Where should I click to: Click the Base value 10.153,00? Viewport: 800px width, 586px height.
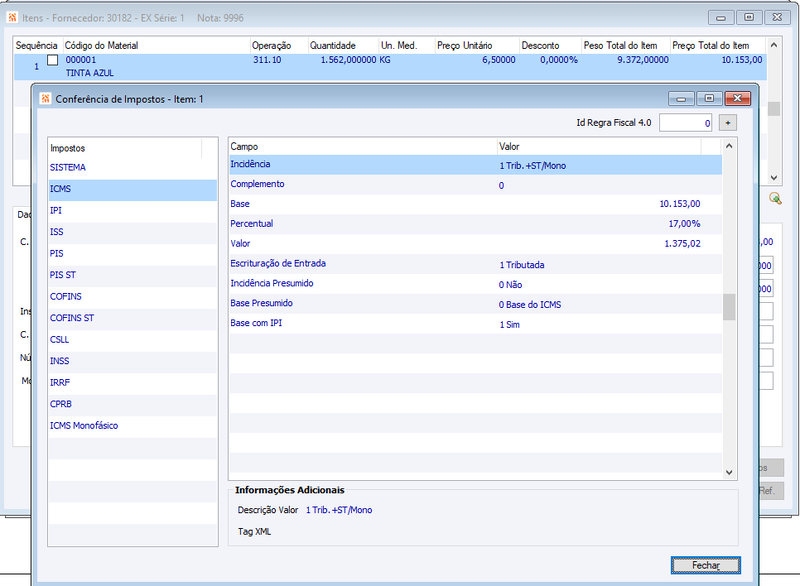680,204
